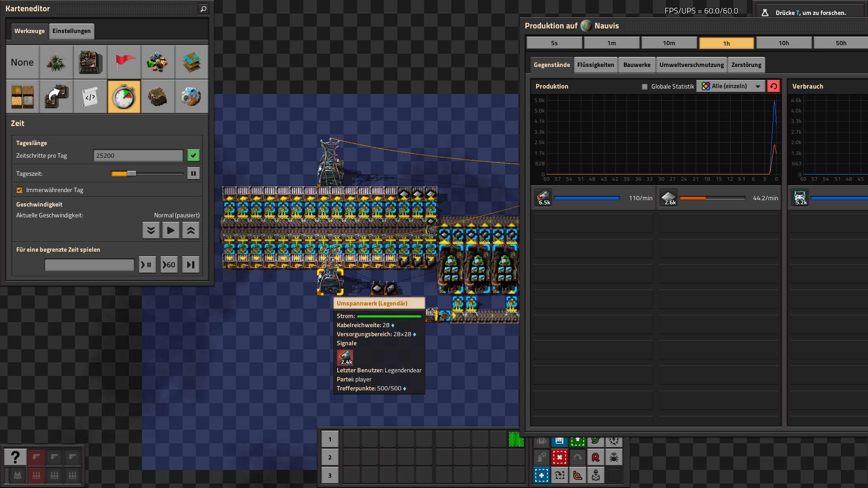
Task: Click the Verbrauch item showing 5.2k
Action: pos(800,198)
